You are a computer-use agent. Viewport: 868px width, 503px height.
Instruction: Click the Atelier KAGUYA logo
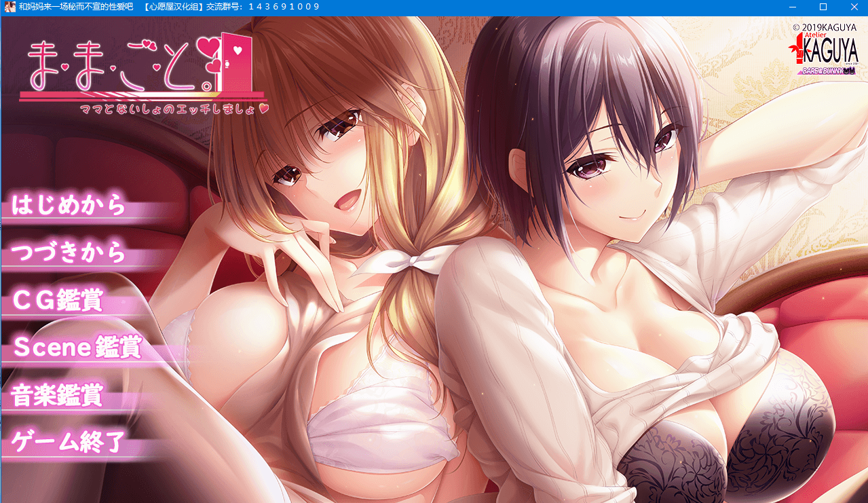click(825, 54)
